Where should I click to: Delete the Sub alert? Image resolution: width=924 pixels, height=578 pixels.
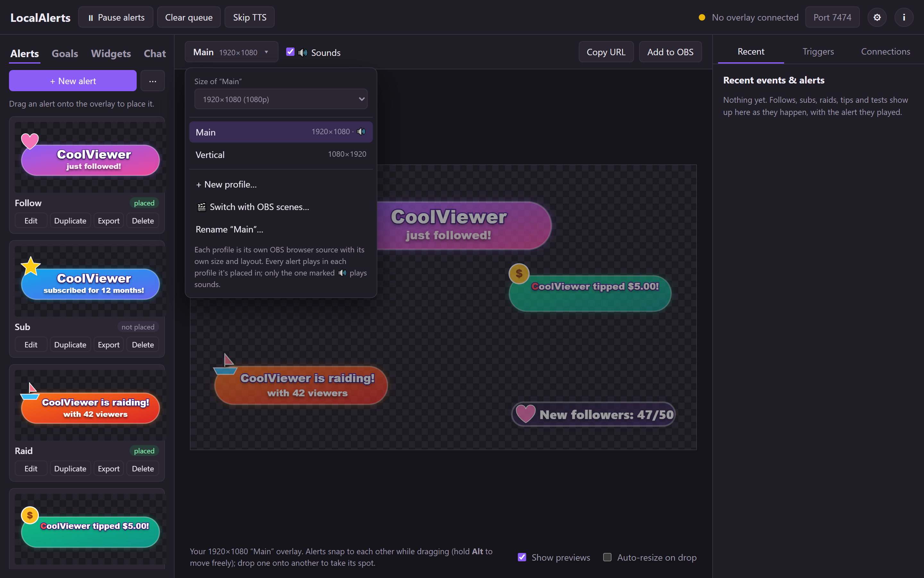143,345
